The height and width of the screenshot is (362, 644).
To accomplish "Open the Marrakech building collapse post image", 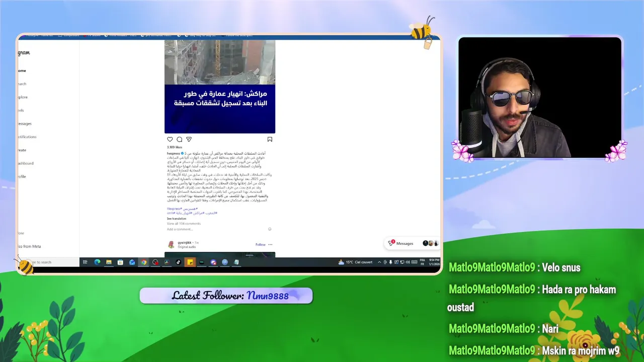I will (x=220, y=86).
